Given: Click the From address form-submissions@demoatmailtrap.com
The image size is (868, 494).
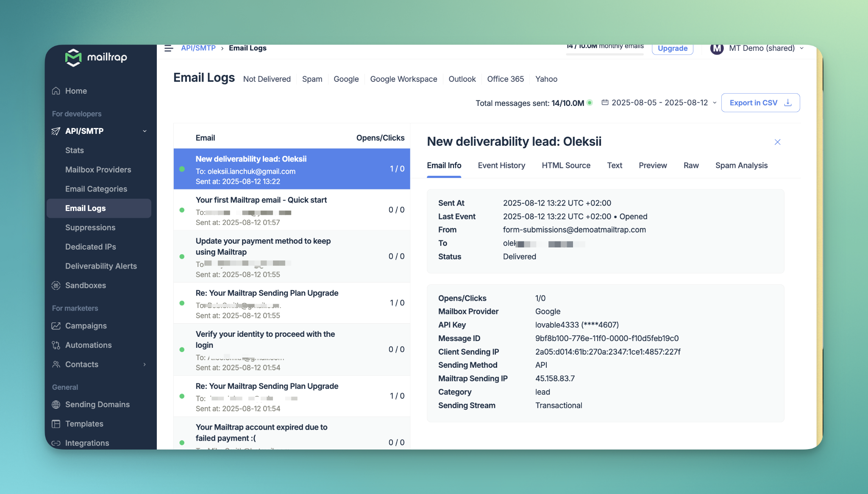Looking at the screenshot, I should click(574, 230).
